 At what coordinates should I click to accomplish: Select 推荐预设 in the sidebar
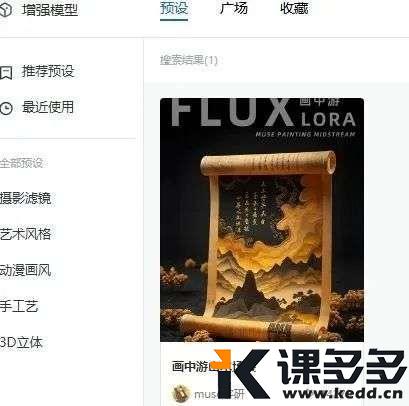[x=48, y=71]
